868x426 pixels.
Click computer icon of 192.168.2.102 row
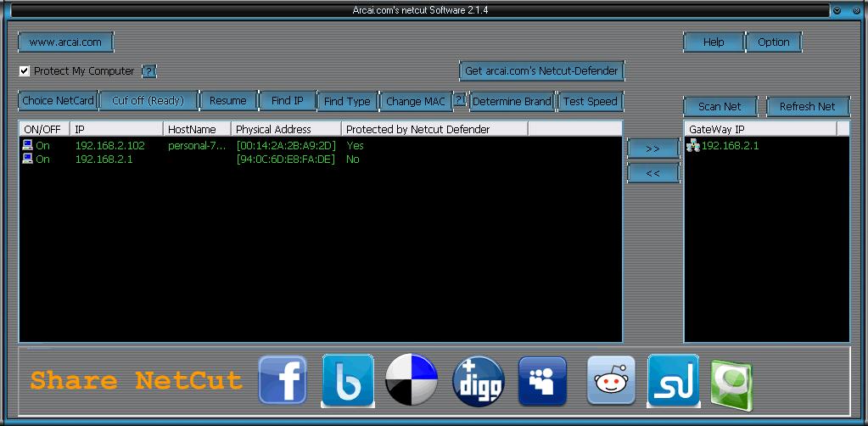pyautogui.click(x=28, y=145)
